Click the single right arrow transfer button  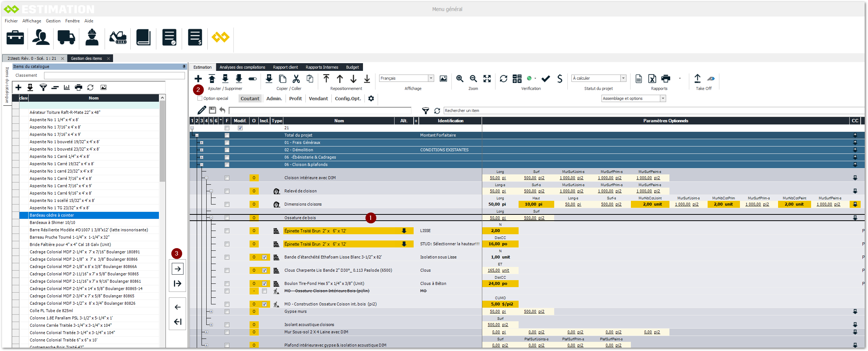178,269
